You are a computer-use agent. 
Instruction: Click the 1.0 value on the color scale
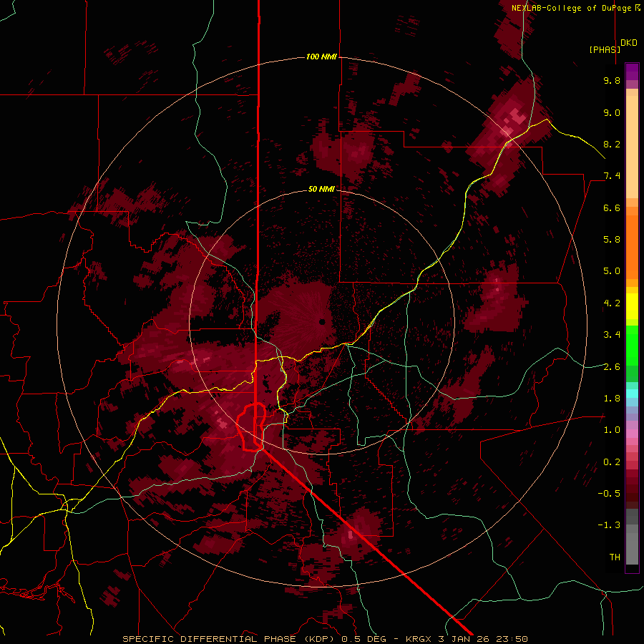click(x=612, y=430)
